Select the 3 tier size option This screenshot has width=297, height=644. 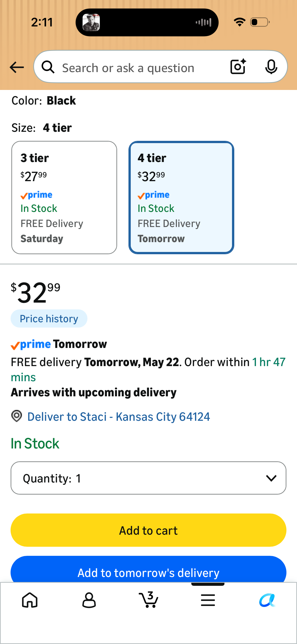click(x=64, y=198)
